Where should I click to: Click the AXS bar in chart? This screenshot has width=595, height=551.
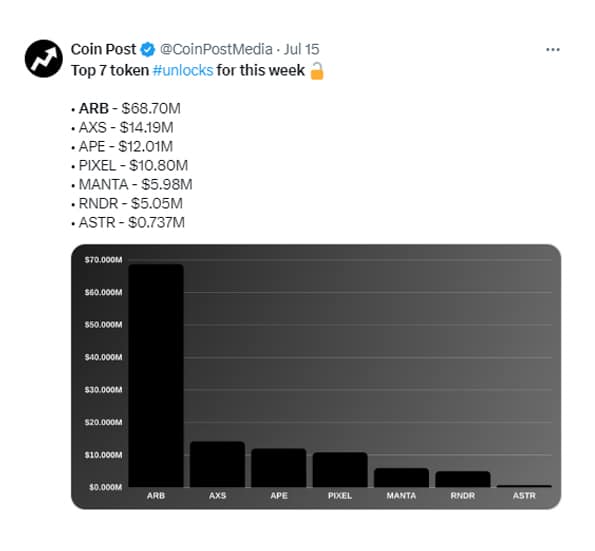[217, 464]
